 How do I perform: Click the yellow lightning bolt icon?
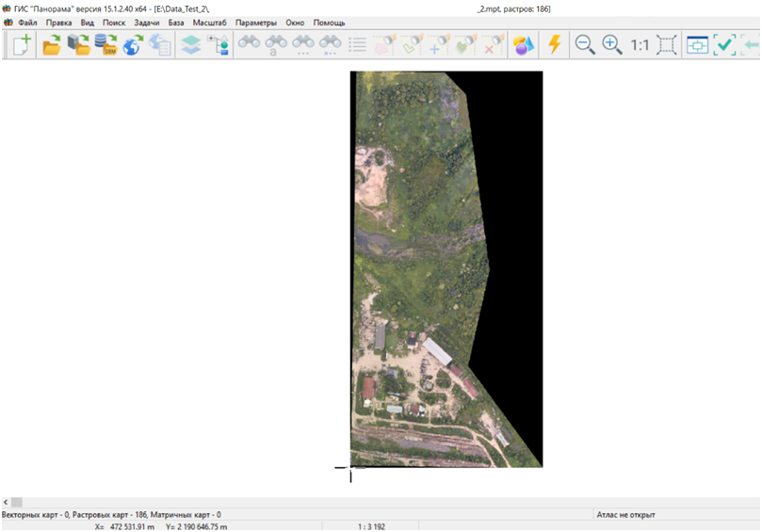(555, 44)
